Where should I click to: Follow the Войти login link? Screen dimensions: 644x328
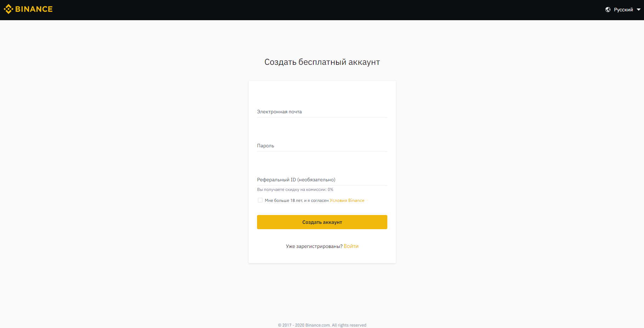[351, 246]
